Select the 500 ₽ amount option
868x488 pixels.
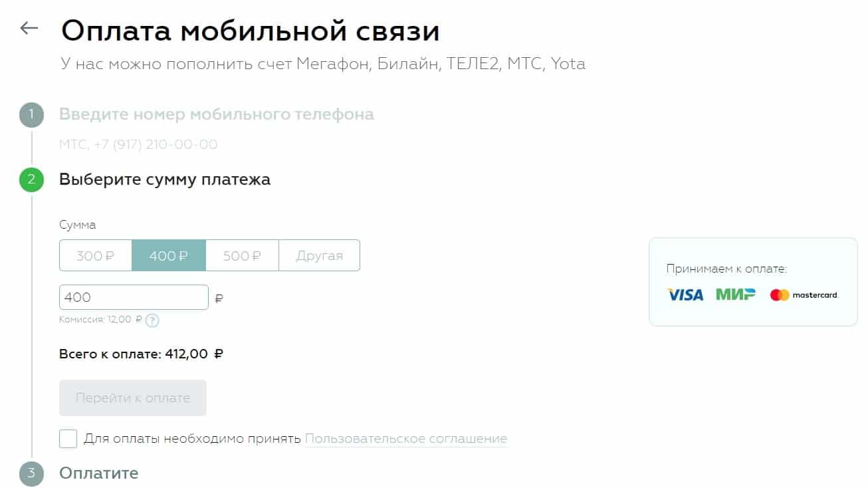click(x=242, y=255)
